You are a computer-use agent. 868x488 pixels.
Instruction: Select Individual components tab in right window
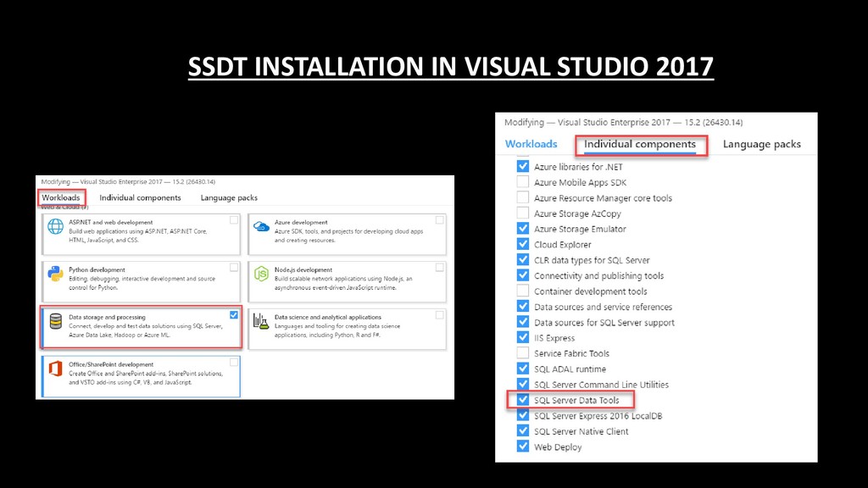(x=640, y=144)
